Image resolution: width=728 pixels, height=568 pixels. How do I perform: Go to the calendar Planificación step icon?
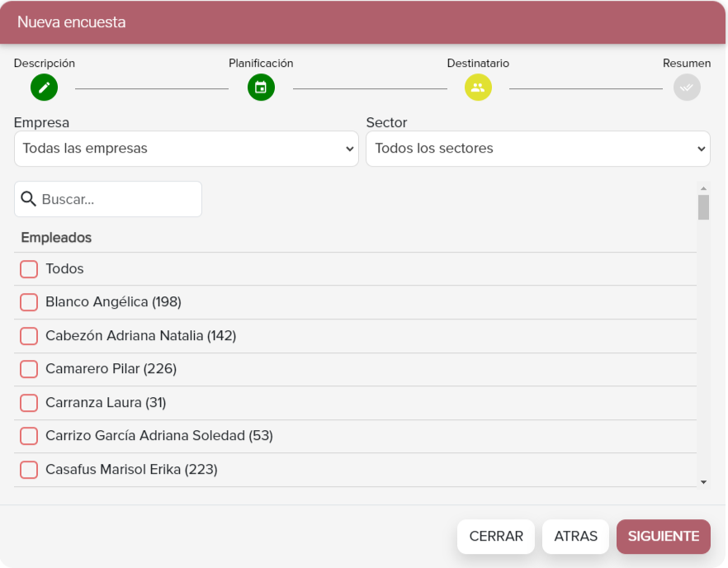261,88
